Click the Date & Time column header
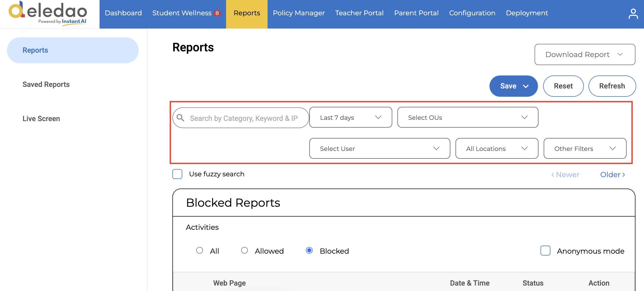Image resolution: width=644 pixels, height=291 pixels. point(470,283)
